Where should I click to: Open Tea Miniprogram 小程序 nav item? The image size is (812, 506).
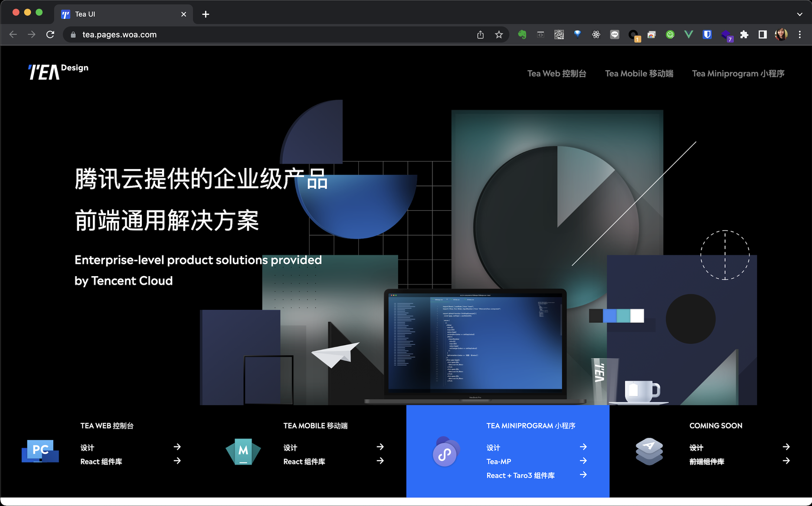point(738,74)
